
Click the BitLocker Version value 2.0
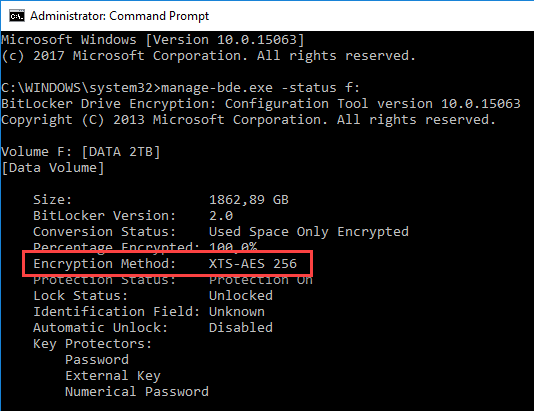pyautogui.click(x=221, y=216)
